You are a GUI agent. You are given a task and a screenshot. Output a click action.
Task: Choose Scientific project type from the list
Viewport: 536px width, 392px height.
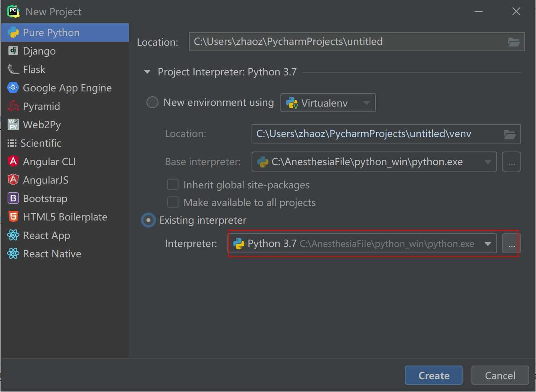[x=41, y=143]
